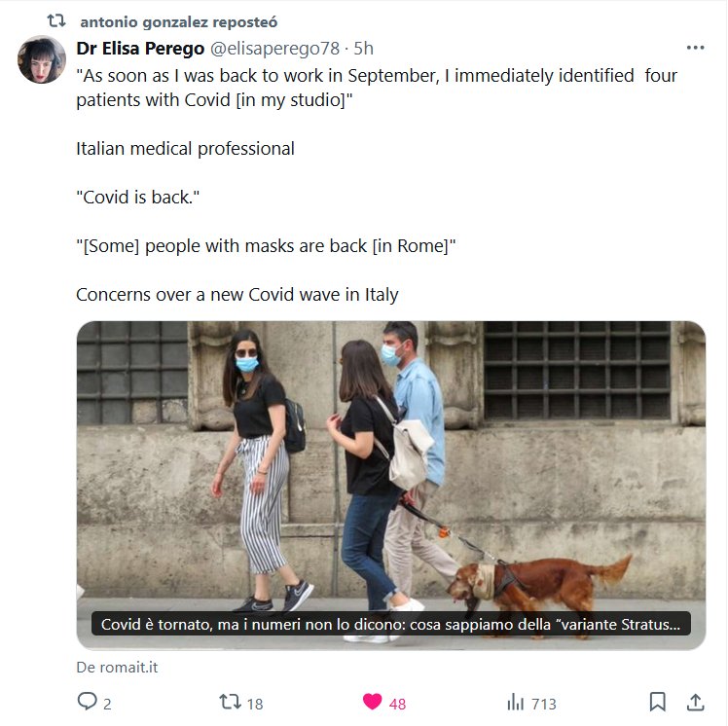Click the 48 likes count
The width and height of the screenshot is (728, 726).
click(x=397, y=705)
